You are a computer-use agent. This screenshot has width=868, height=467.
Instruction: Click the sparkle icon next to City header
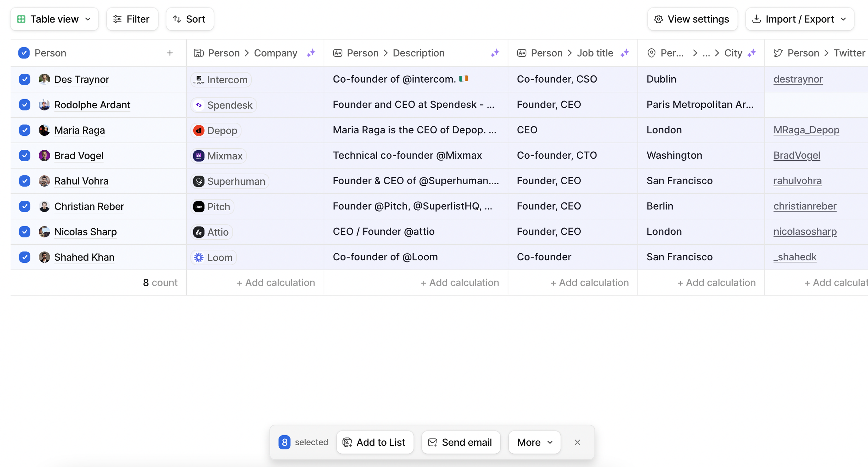pyautogui.click(x=751, y=53)
